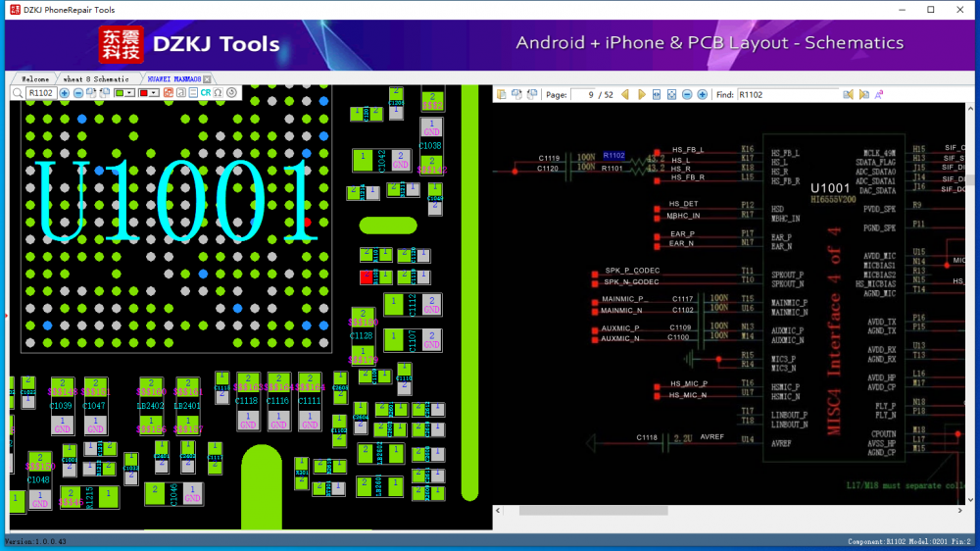Image resolution: width=980 pixels, height=551 pixels.
Task: Click the third page icon in schematic toolbar
Action: tap(532, 94)
